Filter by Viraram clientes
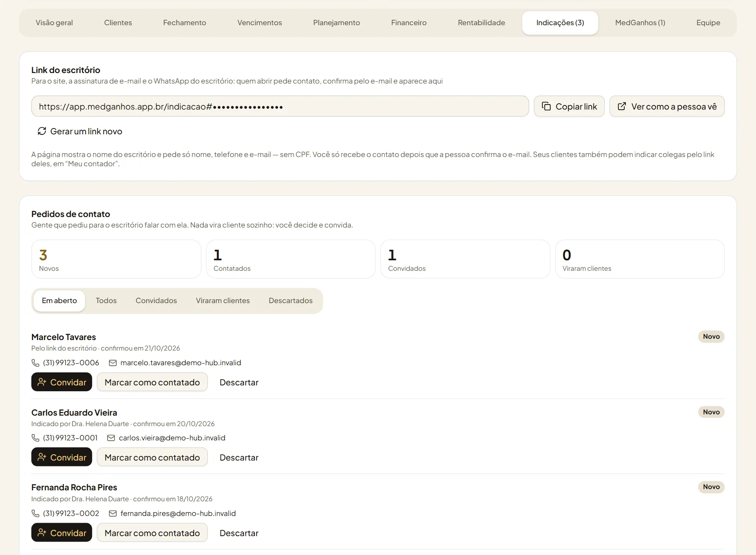Viewport: 756px width, 555px height. [x=223, y=301]
